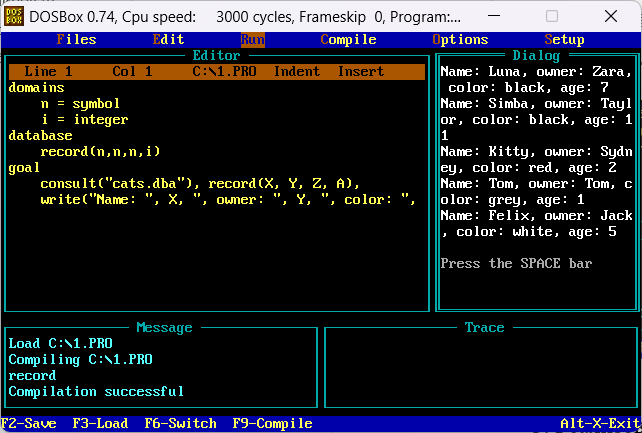Click the consult("cats.dba") code line

[200, 184]
